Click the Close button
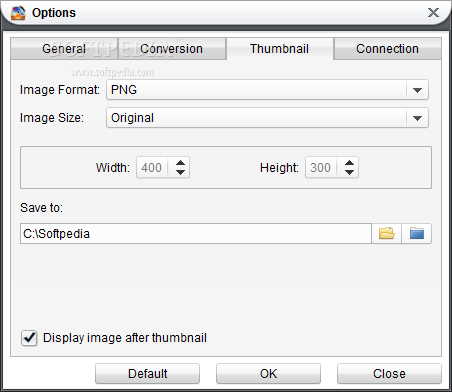The image size is (452, 392). (389, 374)
